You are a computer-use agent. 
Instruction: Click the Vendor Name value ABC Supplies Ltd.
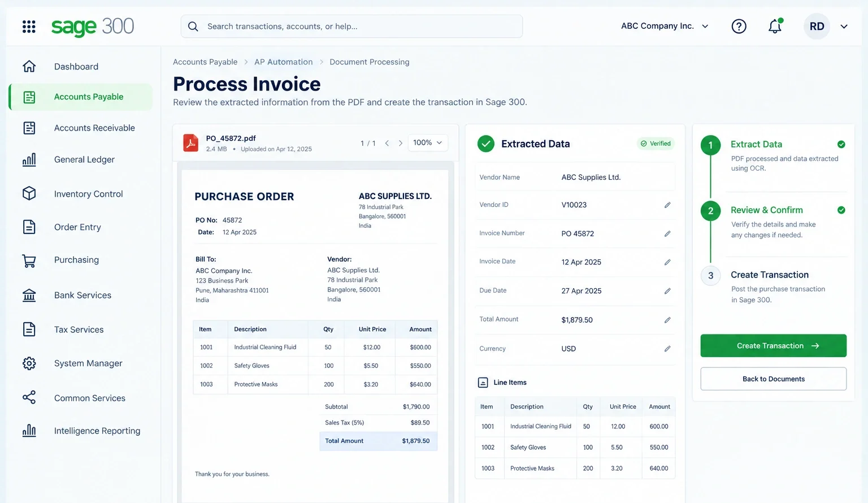pyautogui.click(x=591, y=177)
